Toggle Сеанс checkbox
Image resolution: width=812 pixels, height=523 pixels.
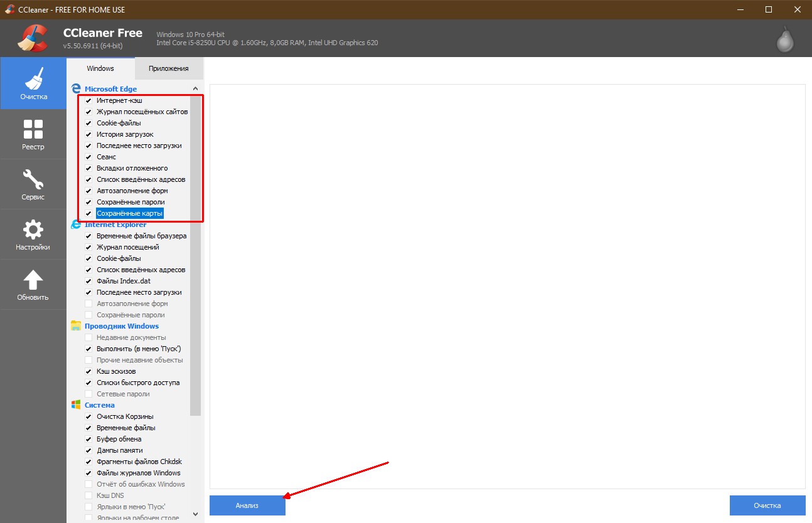pyautogui.click(x=88, y=157)
